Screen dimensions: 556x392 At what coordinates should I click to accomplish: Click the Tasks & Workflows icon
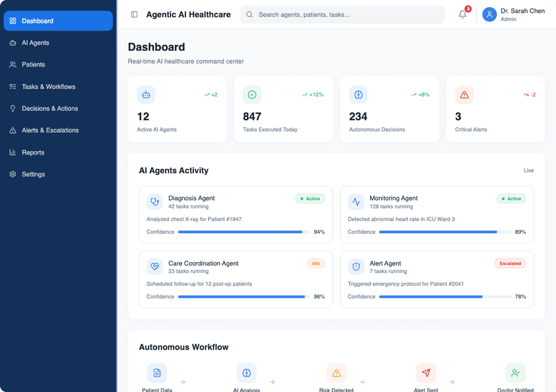click(13, 86)
